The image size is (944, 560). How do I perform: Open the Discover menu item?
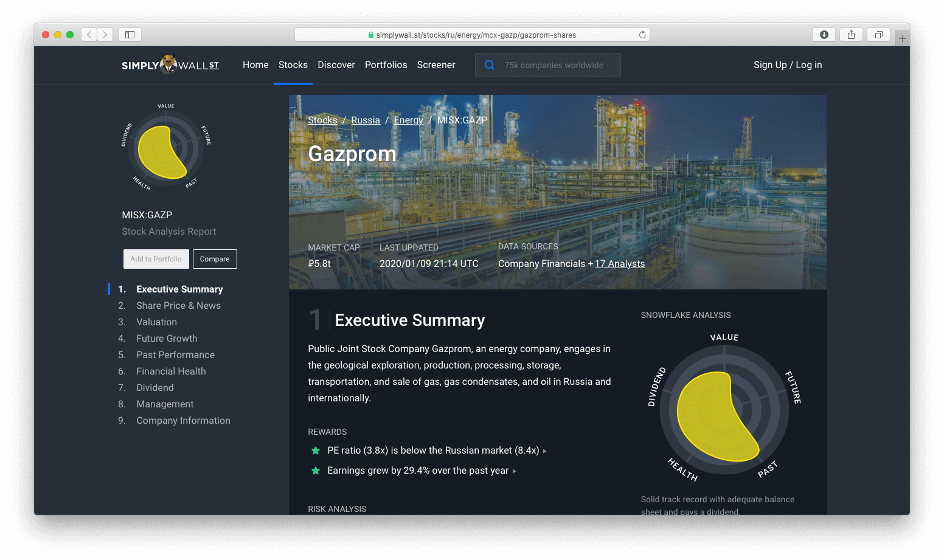coord(336,65)
